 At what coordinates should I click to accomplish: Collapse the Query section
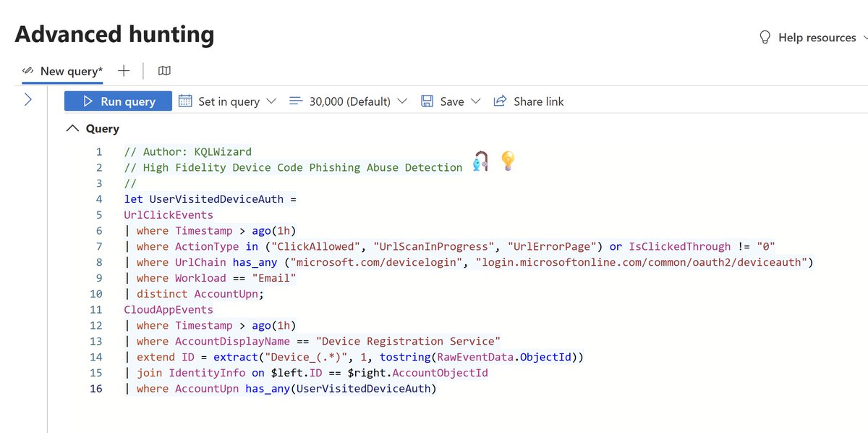(72, 128)
